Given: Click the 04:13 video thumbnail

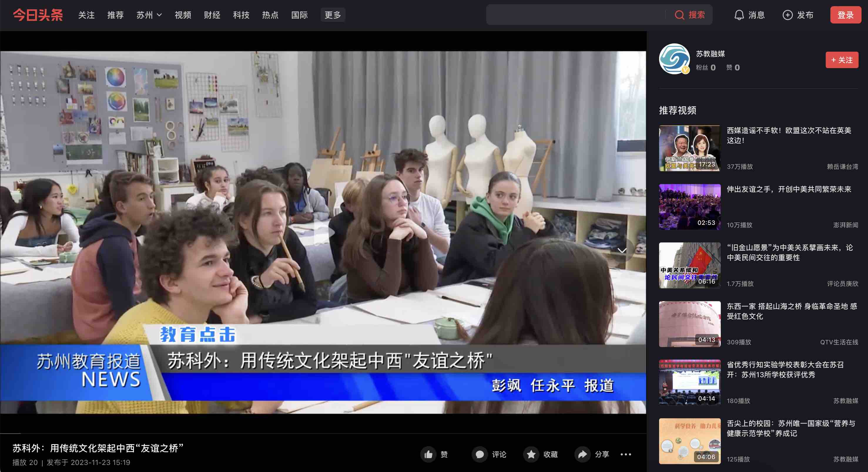Looking at the screenshot, I should tap(690, 324).
